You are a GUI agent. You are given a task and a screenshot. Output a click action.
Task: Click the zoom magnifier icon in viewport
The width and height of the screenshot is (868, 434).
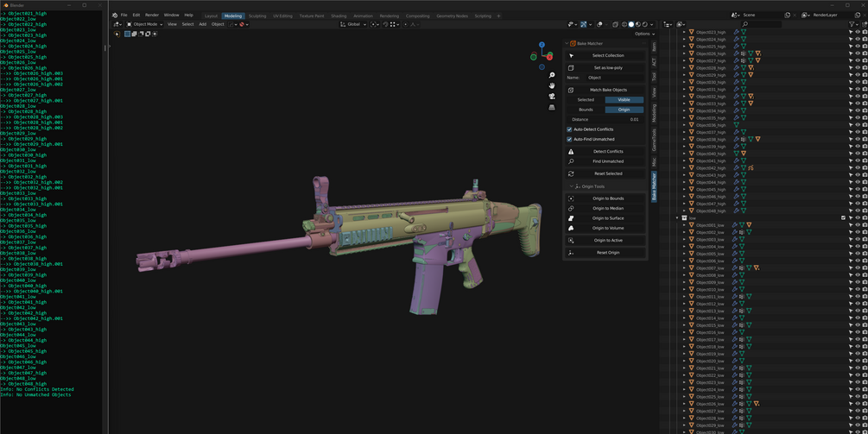[x=552, y=75]
